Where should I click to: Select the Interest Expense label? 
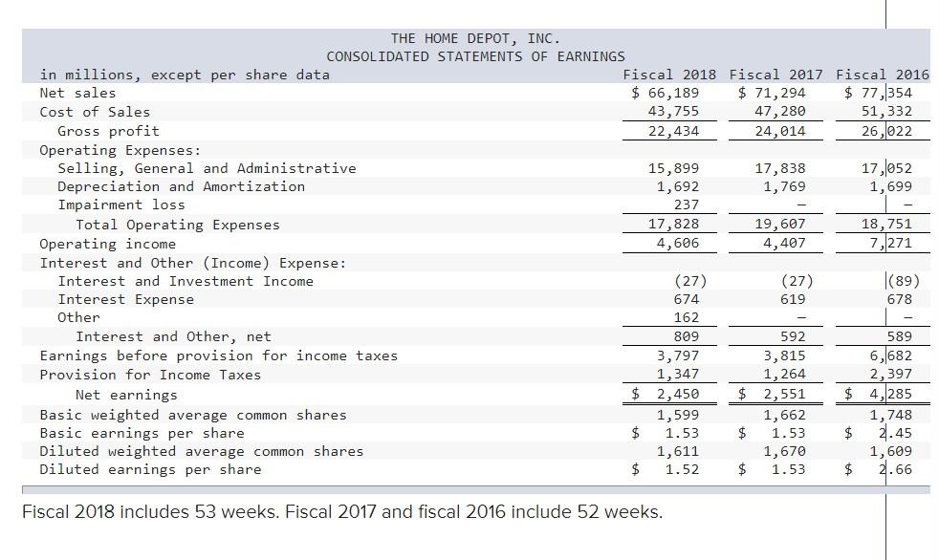click(x=126, y=299)
